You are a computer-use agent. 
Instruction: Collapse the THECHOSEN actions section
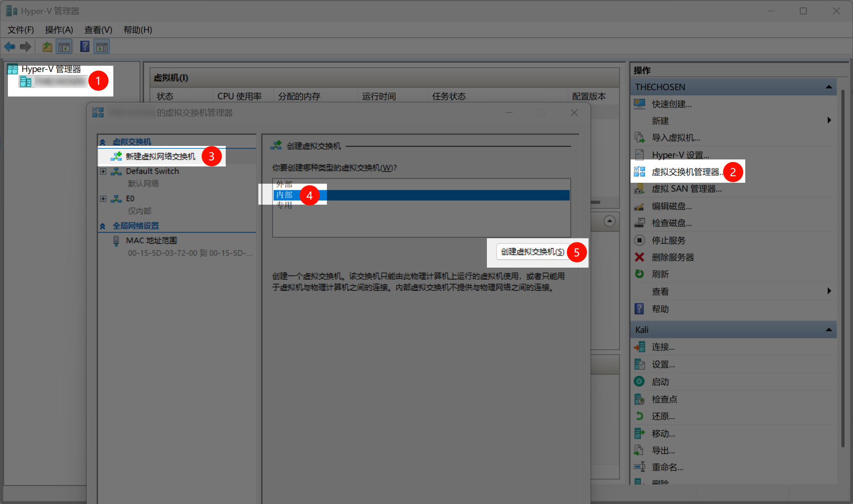click(x=829, y=87)
